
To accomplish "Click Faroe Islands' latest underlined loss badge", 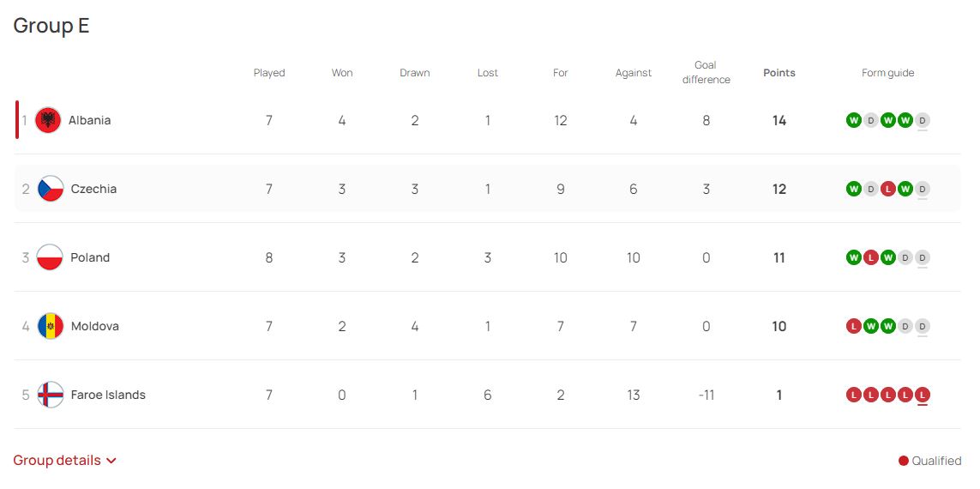I will pos(923,395).
